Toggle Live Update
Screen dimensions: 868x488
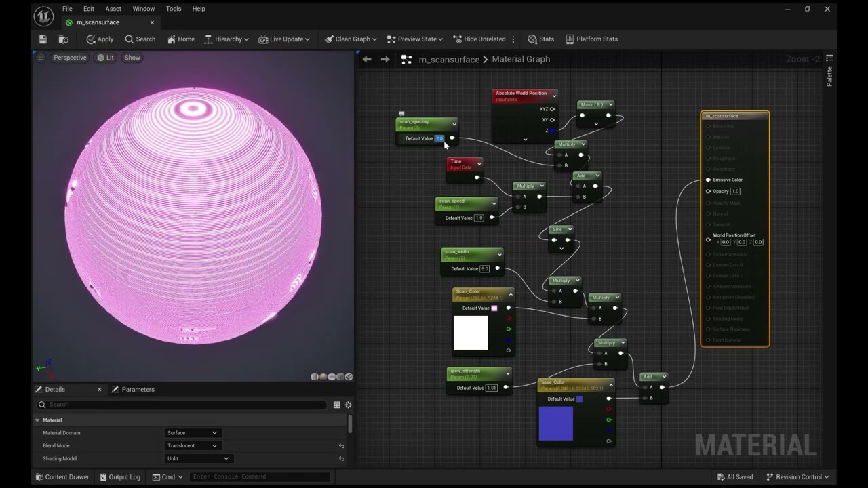click(284, 39)
